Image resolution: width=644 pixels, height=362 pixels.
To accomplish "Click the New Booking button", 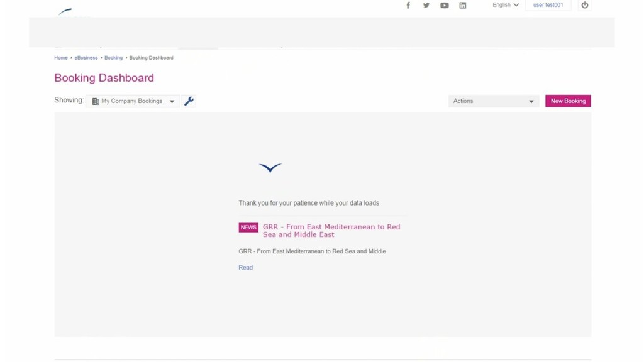I will tap(568, 101).
